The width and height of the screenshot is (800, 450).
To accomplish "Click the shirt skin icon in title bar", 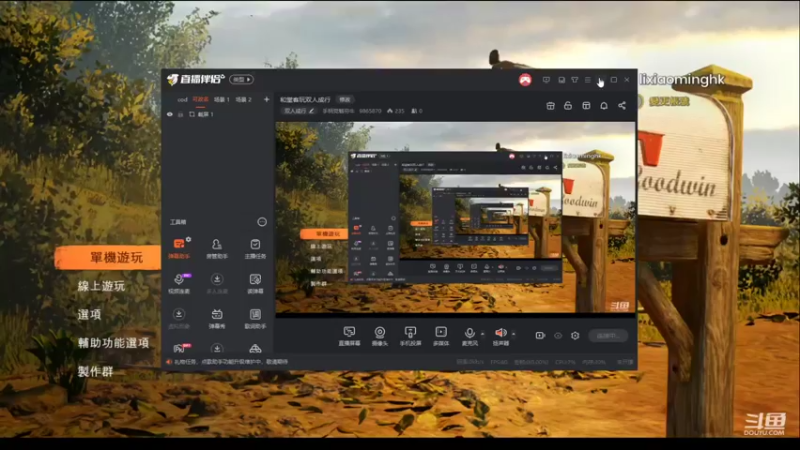I will pyautogui.click(x=574, y=80).
